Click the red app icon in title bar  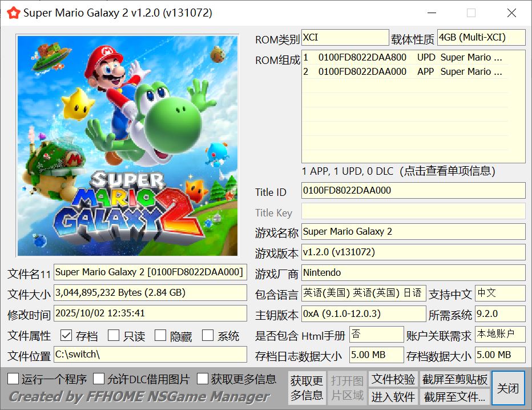pyautogui.click(x=14, y=13)
